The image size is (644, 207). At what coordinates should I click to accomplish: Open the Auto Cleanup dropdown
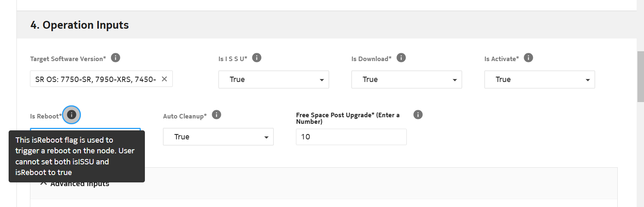(218, 137)
